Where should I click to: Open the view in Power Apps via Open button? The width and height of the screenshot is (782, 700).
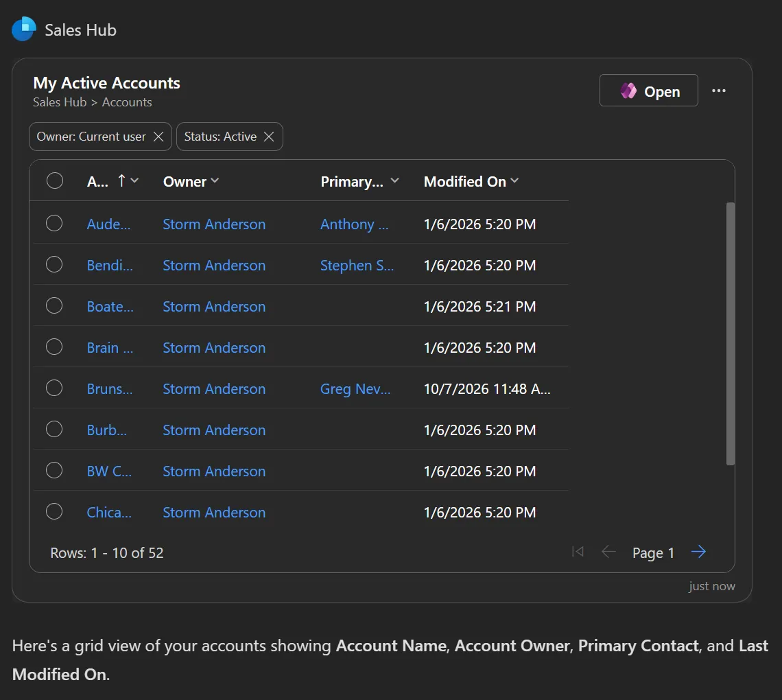[648, 91]
